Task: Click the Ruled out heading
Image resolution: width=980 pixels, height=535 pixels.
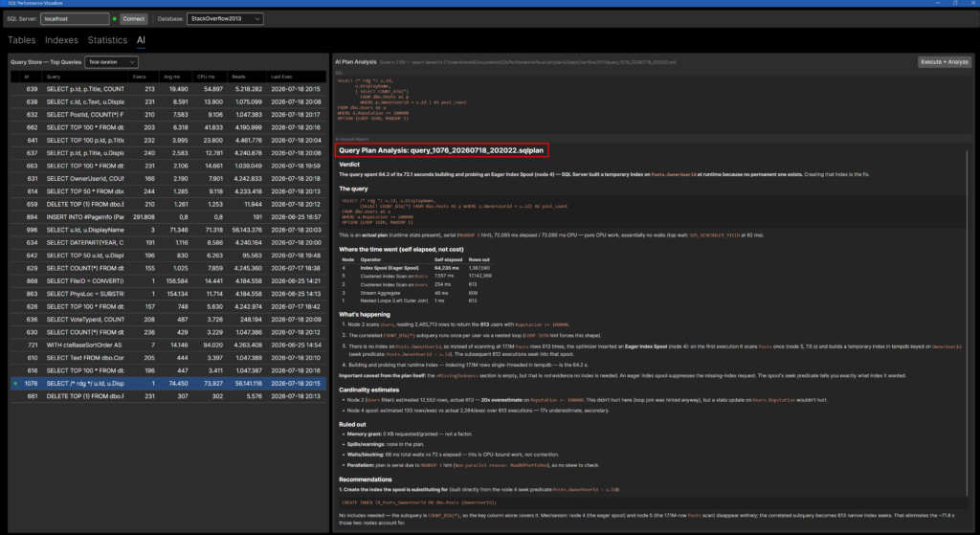Action: (352, 424)
